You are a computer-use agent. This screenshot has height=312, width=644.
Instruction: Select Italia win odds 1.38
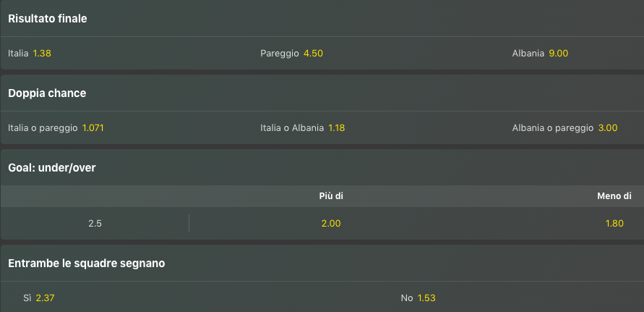coord(43,54)
